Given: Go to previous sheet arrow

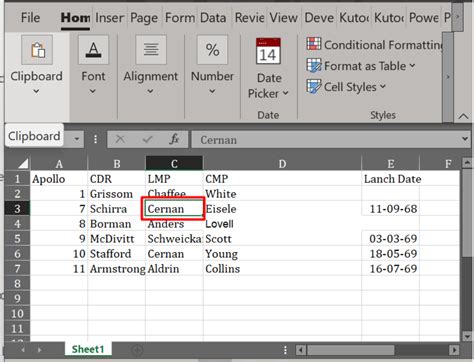Looking at the screenshot, I should [x=23, y=350].
